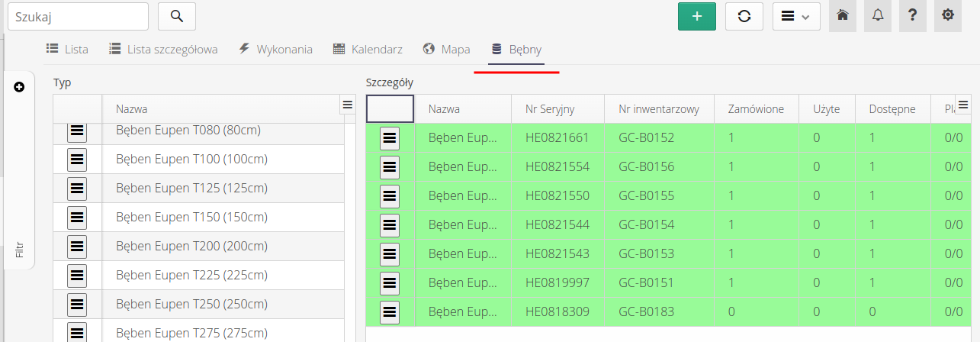The image size is (980, 342).
Task: Expand filter panel with plus circle icon
Action: [19, 87]
